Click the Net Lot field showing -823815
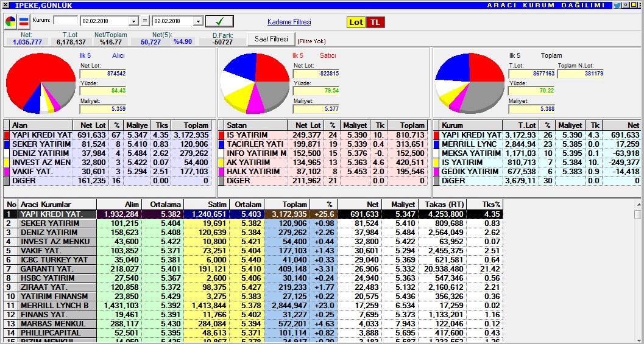The height and width of the screenshot is (344, 644). [316, 74]
